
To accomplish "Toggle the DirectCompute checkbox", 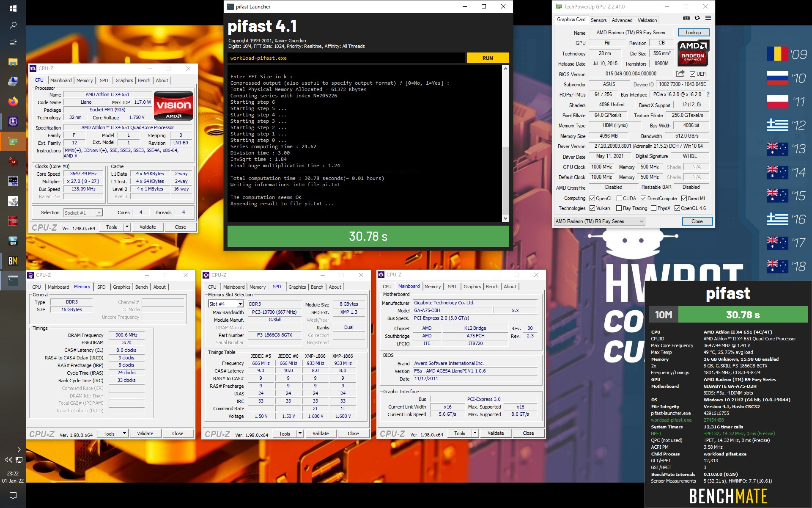I will [643, 199].
